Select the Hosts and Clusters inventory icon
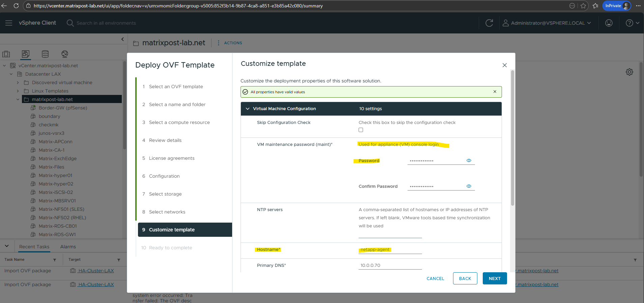 (6, 54)
